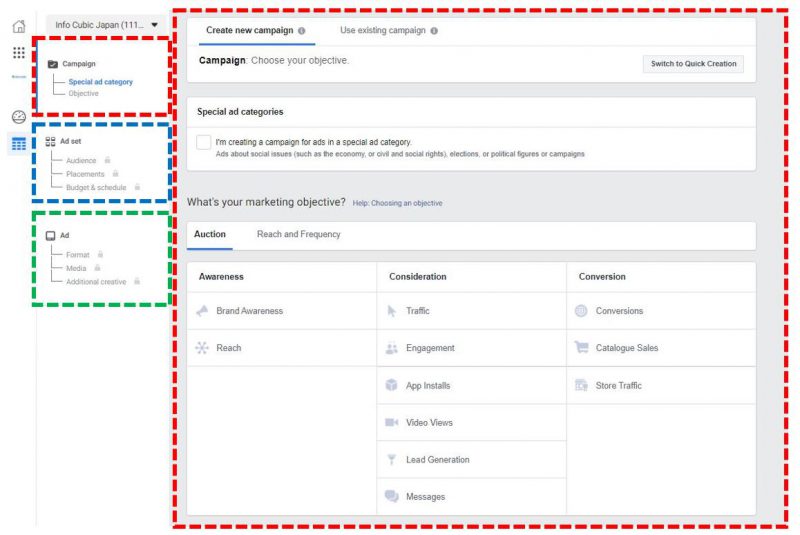Open the Info Cubic Japan account dropdown
This screenshot has height=535, width=800.
106,24
